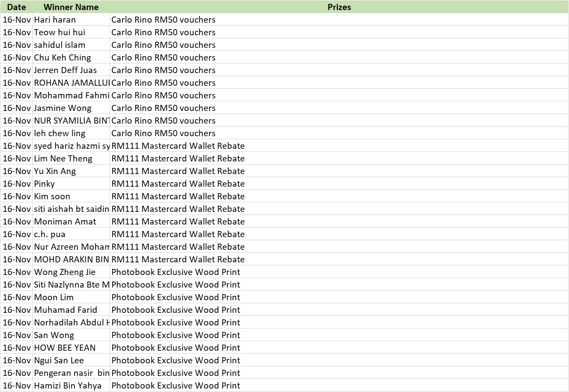Image resolution: width=569 pixels, height=392 pixels.
Task: Click the Hamizi Bin Yahya cell
Action: (x=67, y=385)
